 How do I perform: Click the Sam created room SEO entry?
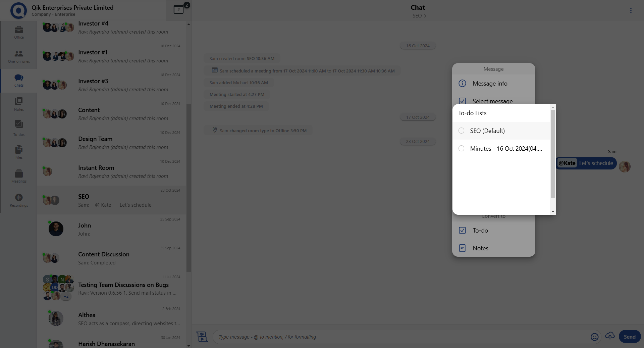click(242, 58)
